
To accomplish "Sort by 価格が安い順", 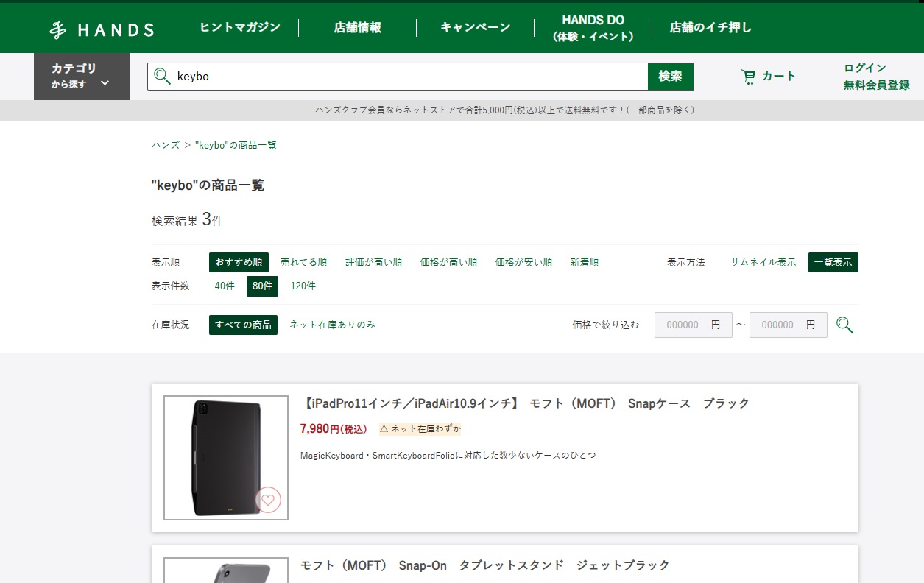I will click(x=524, y=262).
